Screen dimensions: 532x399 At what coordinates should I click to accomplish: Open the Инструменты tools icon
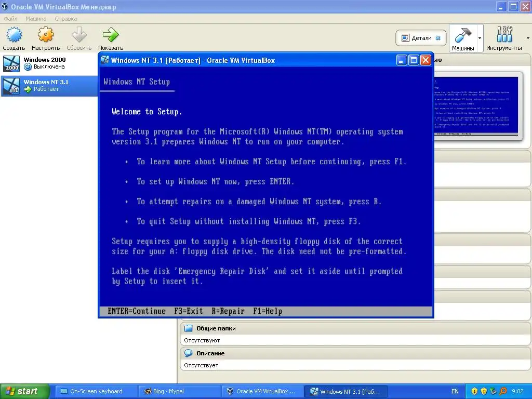(x=504, y=35)
